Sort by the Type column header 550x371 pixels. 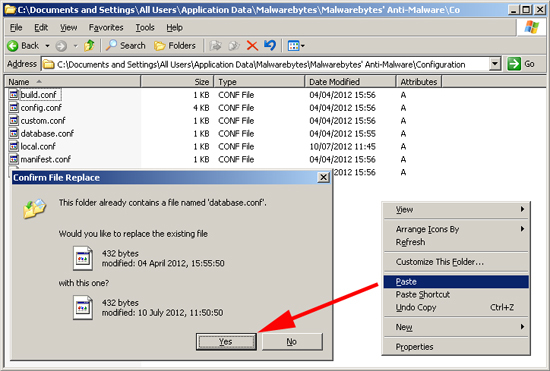coord(259,82)
